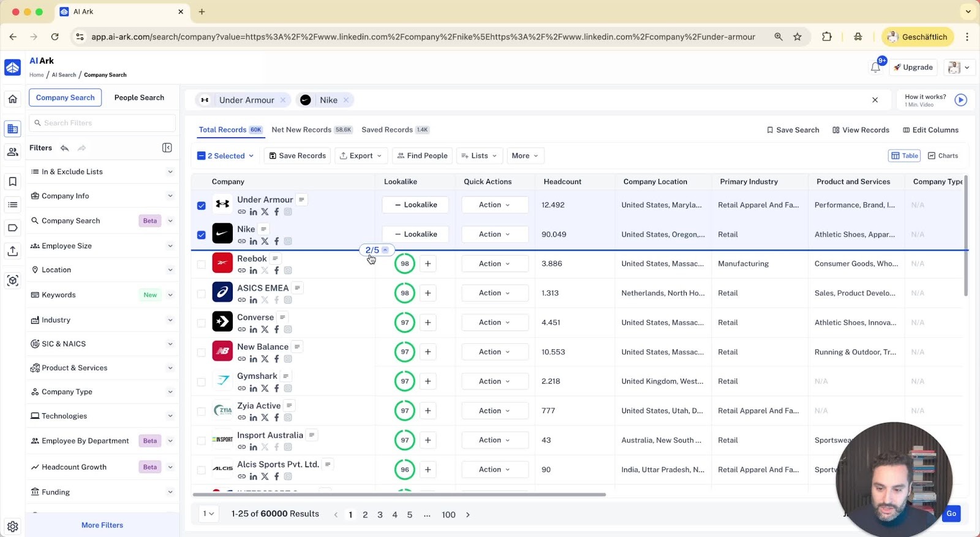Click the notification bell icon
This screenshot has width=980, height=537.
(x=875, y=67)
